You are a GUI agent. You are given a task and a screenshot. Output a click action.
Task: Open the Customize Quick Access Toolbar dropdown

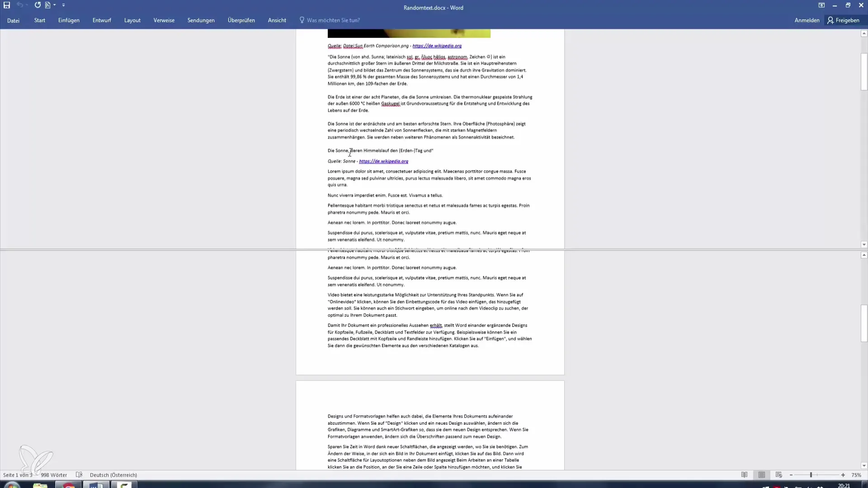tap(64, 5)
